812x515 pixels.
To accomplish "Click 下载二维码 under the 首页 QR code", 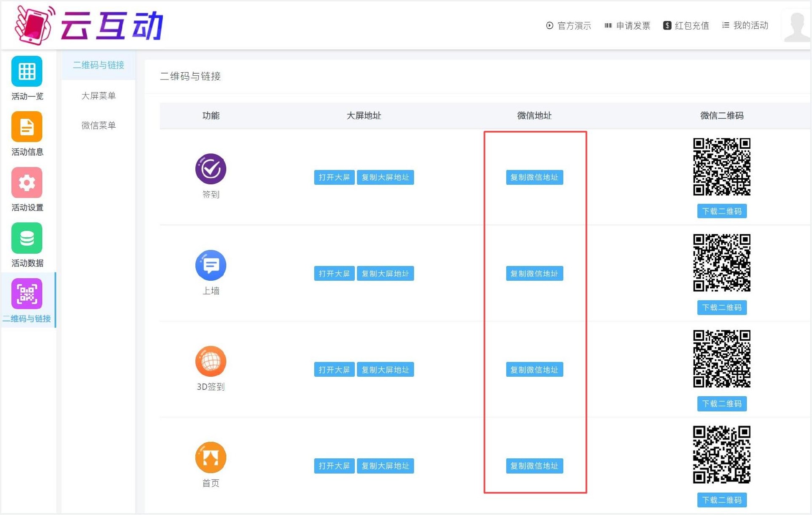I will 722,500.
